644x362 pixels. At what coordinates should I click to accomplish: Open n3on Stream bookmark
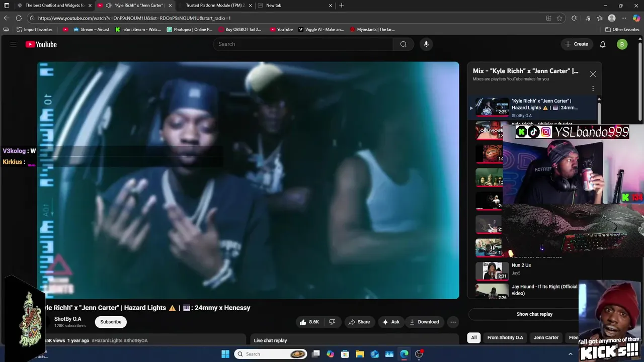coord(138,29)
